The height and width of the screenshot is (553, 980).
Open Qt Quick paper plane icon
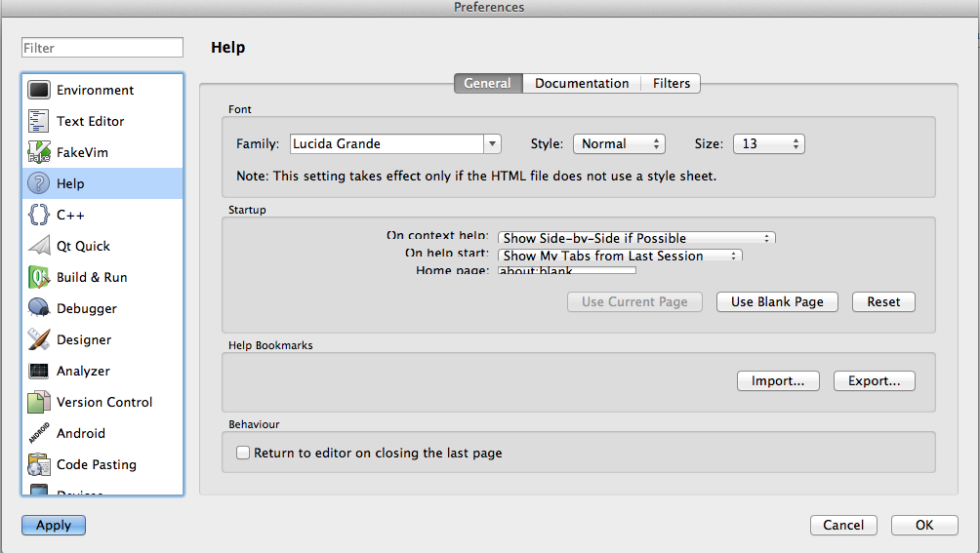point(39,247)
